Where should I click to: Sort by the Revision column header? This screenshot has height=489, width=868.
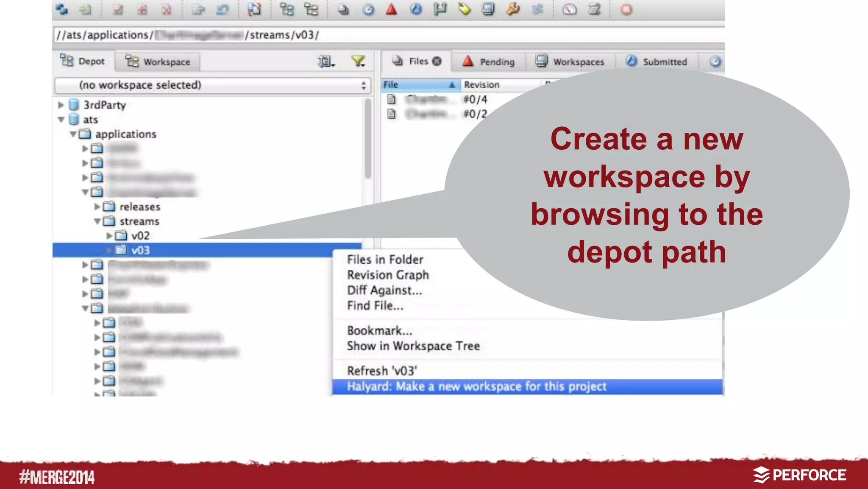500,85
